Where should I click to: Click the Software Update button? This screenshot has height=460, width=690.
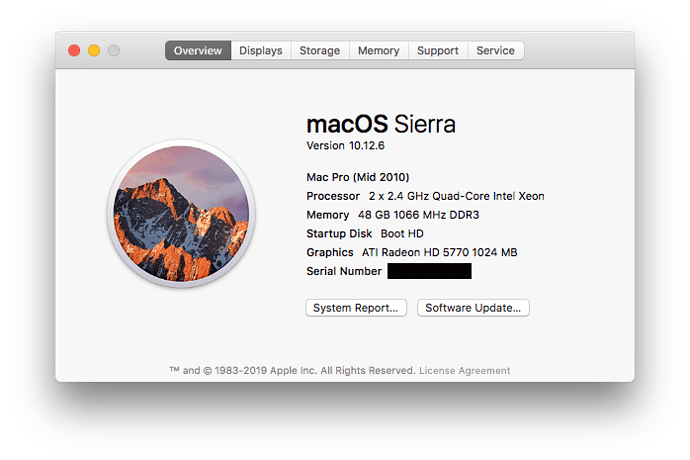[x=473, y=308]
